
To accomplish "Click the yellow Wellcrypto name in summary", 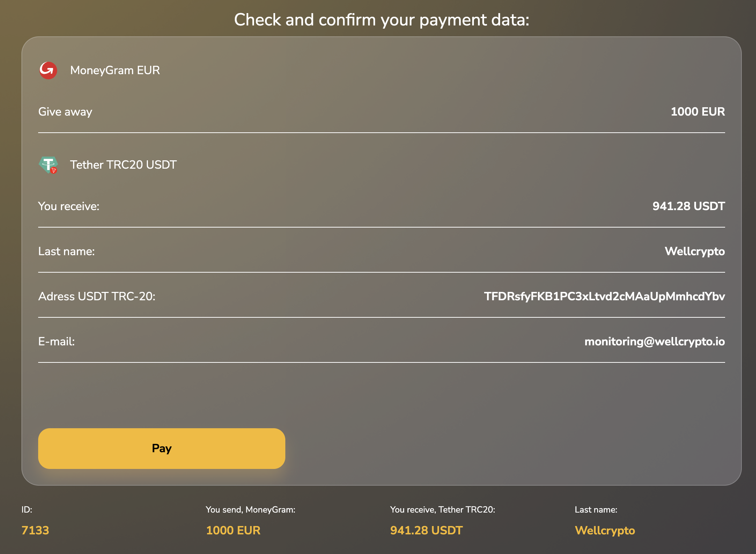I will 605,530.
